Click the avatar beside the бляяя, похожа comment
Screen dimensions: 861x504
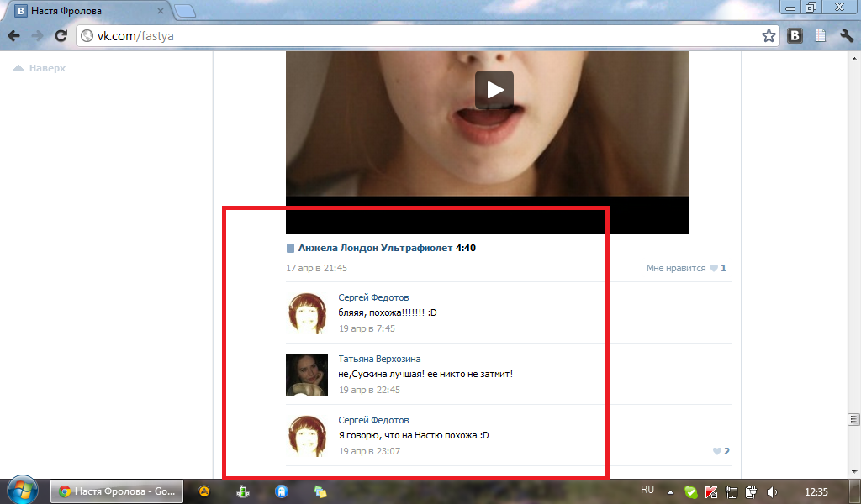point(307,313)
